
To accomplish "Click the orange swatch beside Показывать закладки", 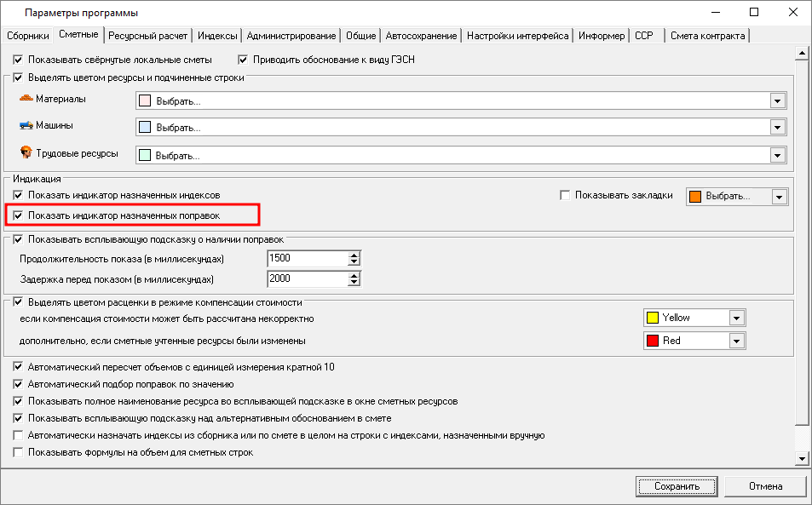I will [x=695, y=195].
